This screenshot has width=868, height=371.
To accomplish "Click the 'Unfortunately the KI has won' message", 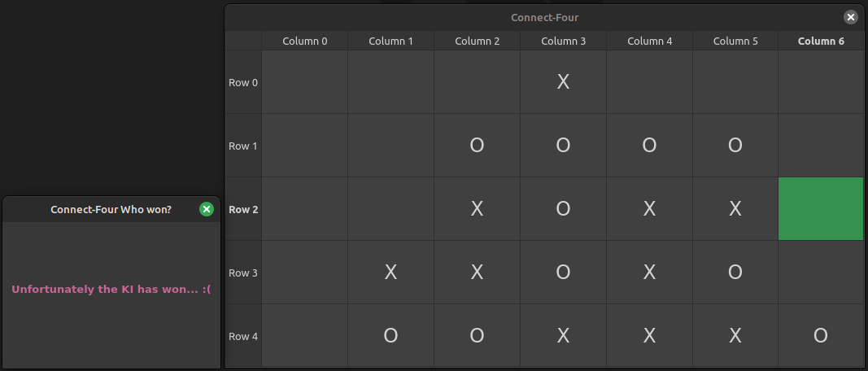I will [x=111, y=289].
